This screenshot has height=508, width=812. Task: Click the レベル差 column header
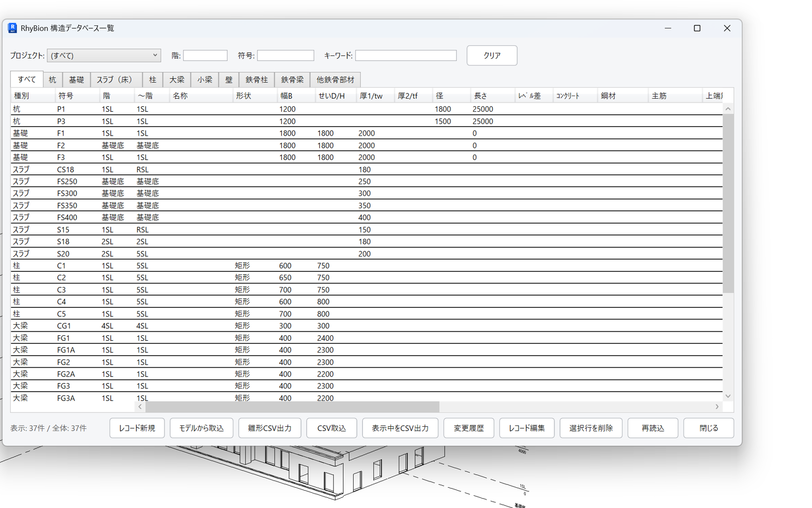(534, 96)
